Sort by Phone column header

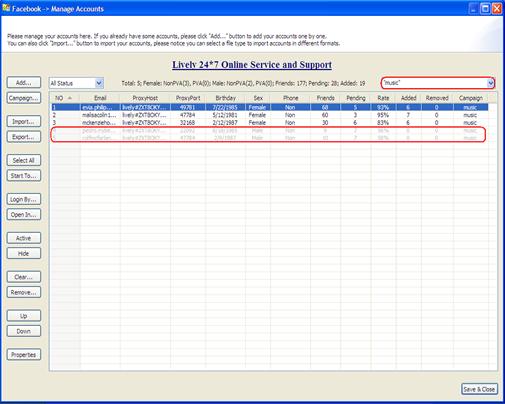tap(291, 98)
